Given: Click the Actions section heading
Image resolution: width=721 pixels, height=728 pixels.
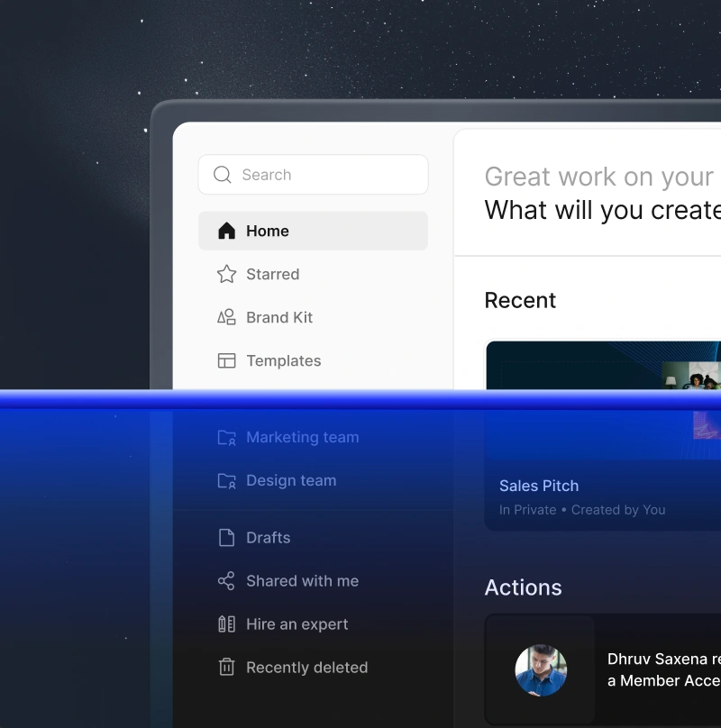Looking at the screenshot, I should 523,587.
